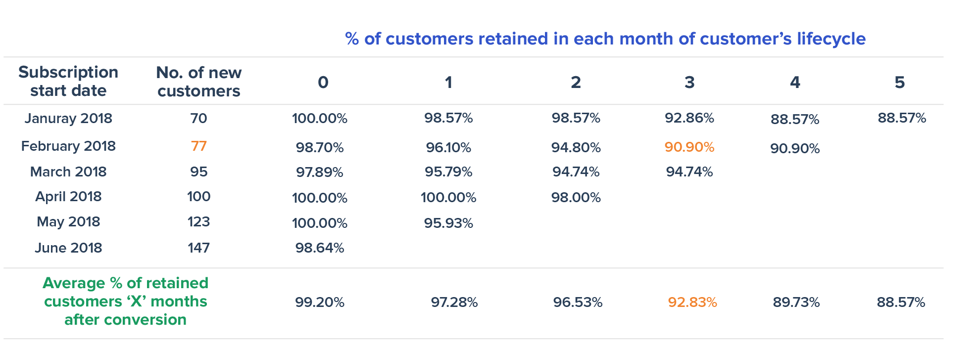980x346 pixels.
Task: Click the 98.64% cell for June
Action: coord(320,248)
